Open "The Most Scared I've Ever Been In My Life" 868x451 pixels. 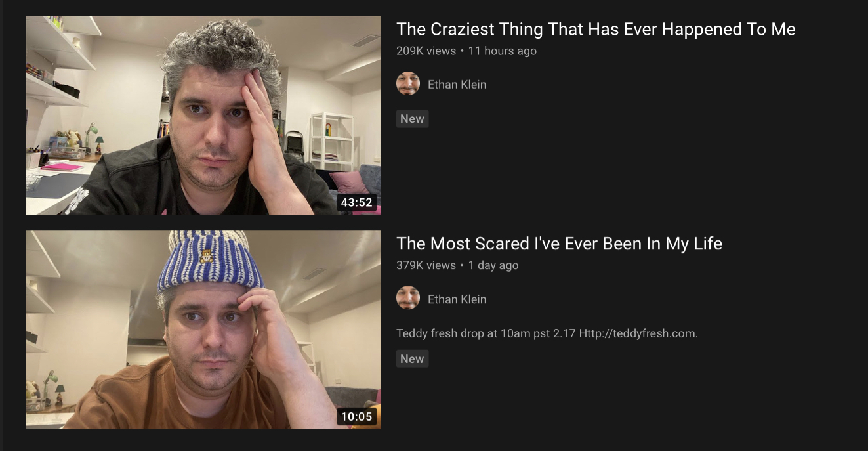pyautogui.click(x=559, y=244)
